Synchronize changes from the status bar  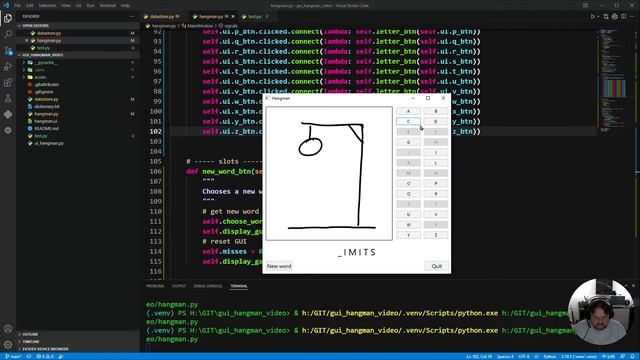29,356
